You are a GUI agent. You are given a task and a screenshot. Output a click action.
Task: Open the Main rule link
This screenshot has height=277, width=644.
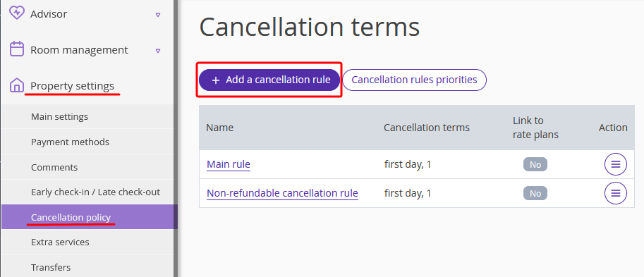229,164
